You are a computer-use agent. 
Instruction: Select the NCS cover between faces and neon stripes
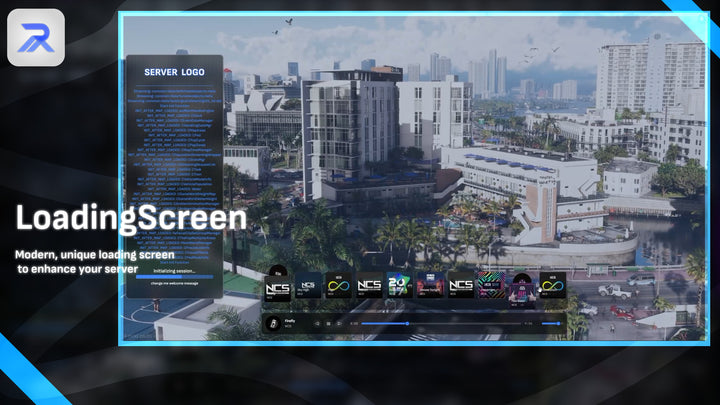pos(461,285)
